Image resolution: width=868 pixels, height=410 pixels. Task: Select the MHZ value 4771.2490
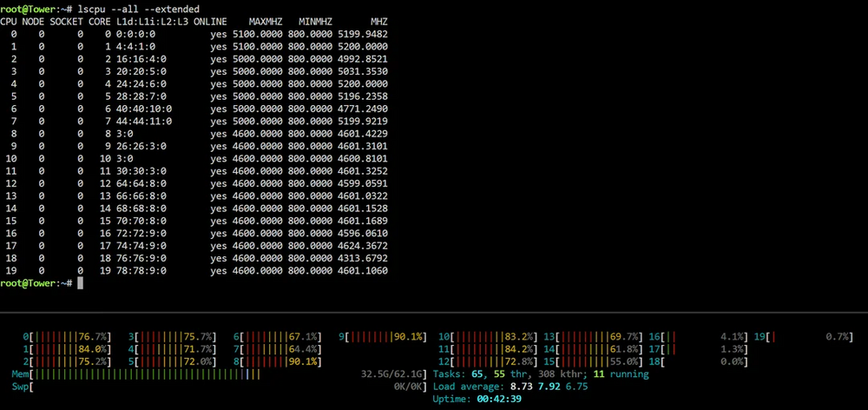pos(363,109)
